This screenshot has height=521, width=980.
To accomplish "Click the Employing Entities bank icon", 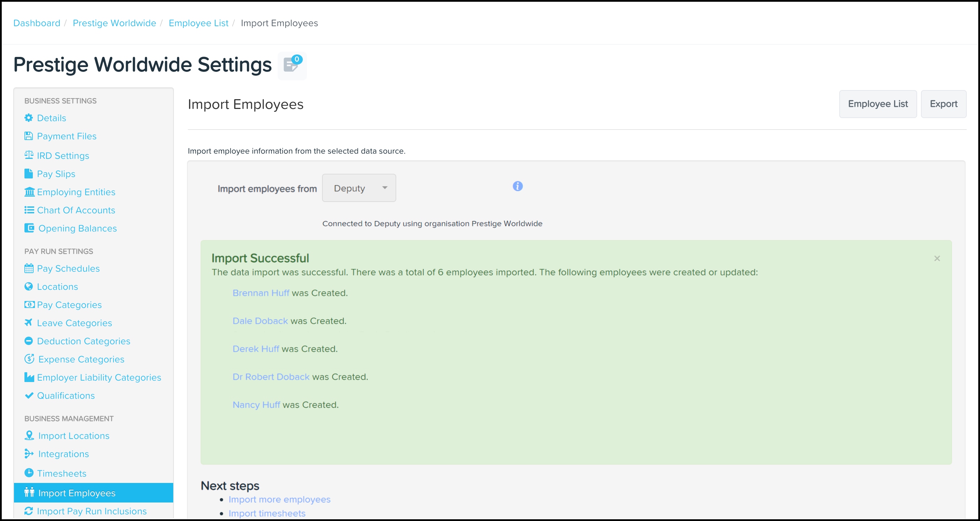I will tap(29, 192).
